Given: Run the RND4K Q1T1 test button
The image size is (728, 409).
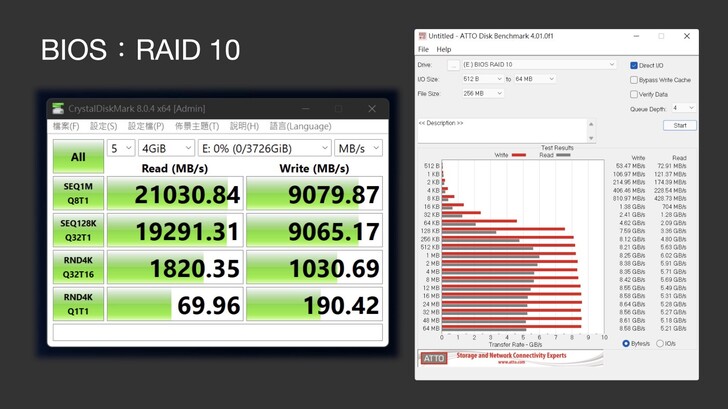Looking at the screenshot, I should point(78,304).
